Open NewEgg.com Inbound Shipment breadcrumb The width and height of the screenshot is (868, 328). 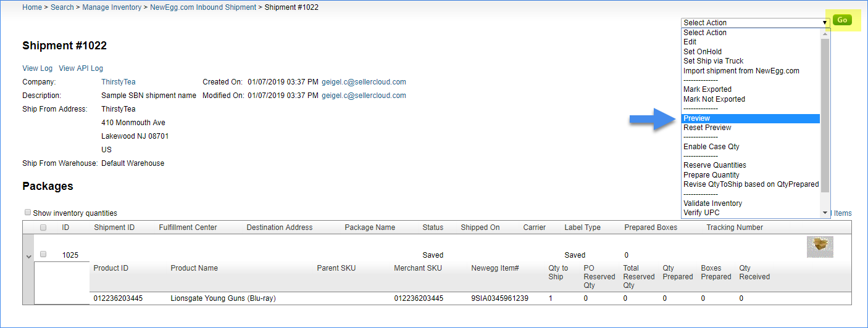click(203, 7)
